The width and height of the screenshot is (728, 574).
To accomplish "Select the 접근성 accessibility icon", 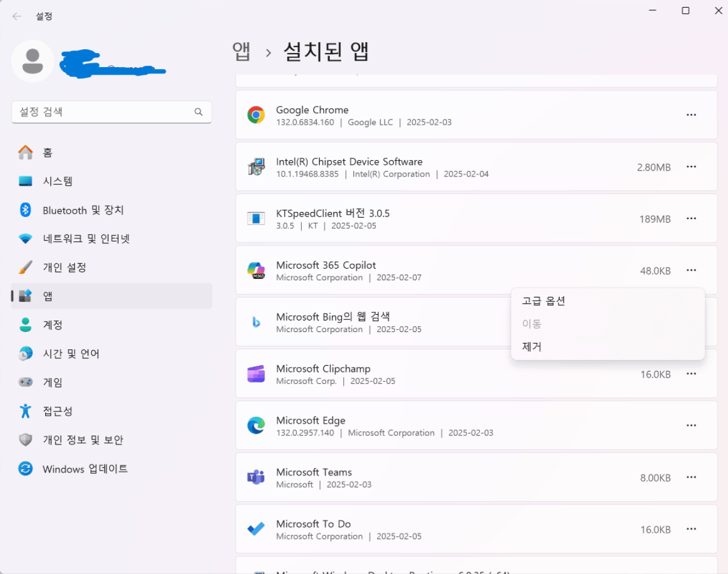I will 26,411.
